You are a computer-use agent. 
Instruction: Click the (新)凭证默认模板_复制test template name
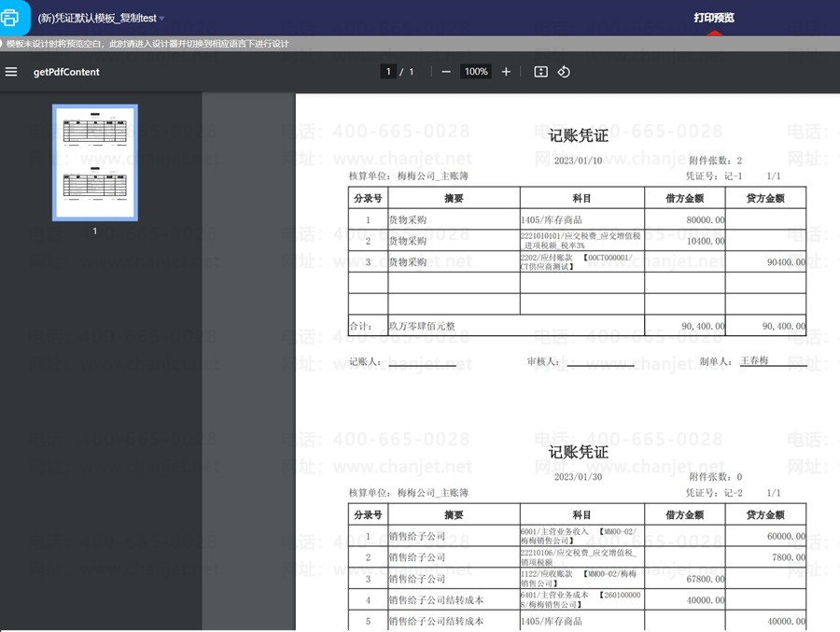[96, 18]
